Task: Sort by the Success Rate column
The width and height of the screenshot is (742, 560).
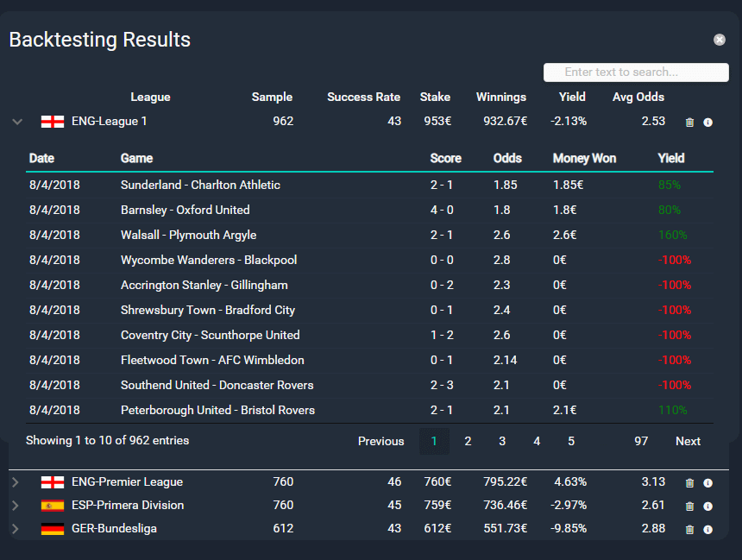Action: pyautogui.click(x=363, y=97)
